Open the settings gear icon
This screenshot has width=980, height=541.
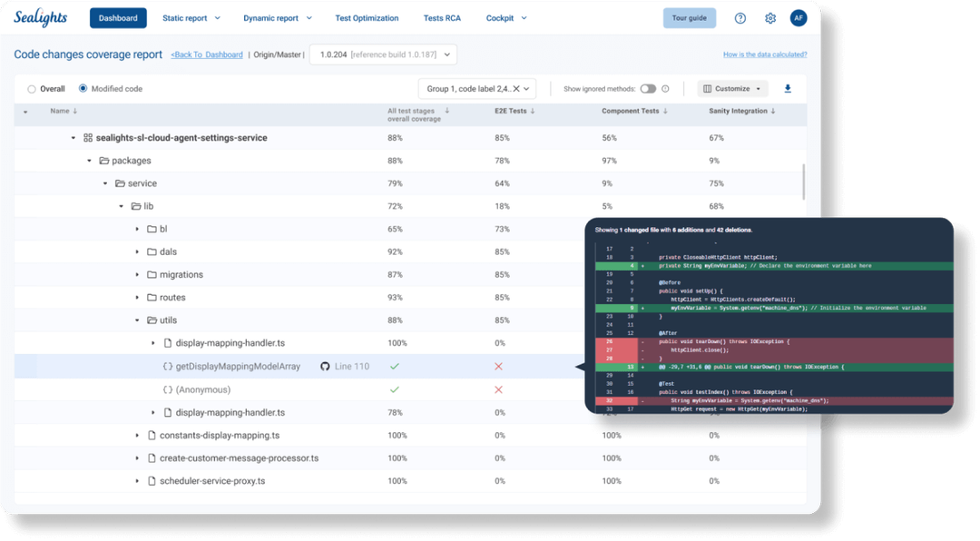(770, 17)
